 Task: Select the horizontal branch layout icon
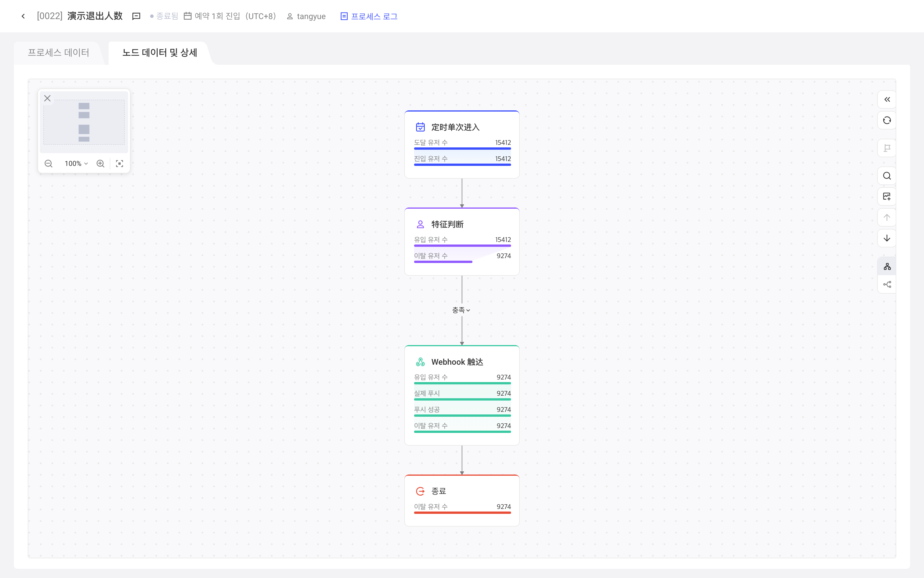click(886, 284)
